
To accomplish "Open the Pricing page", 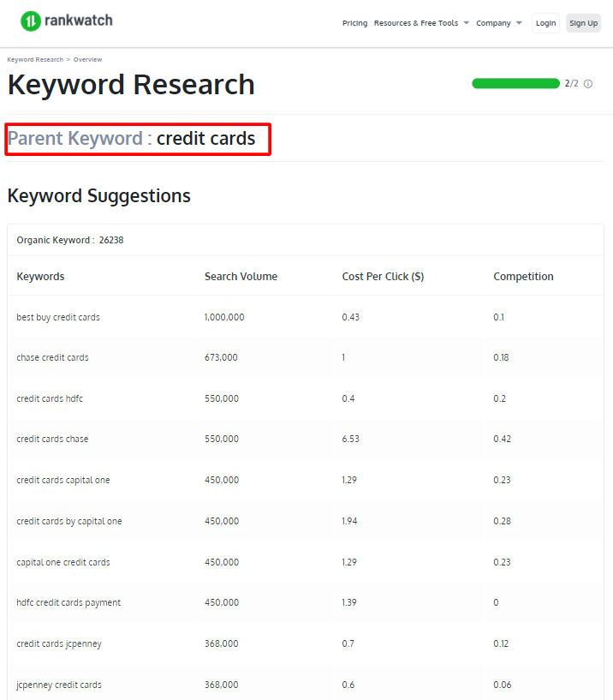I will 354,23.
